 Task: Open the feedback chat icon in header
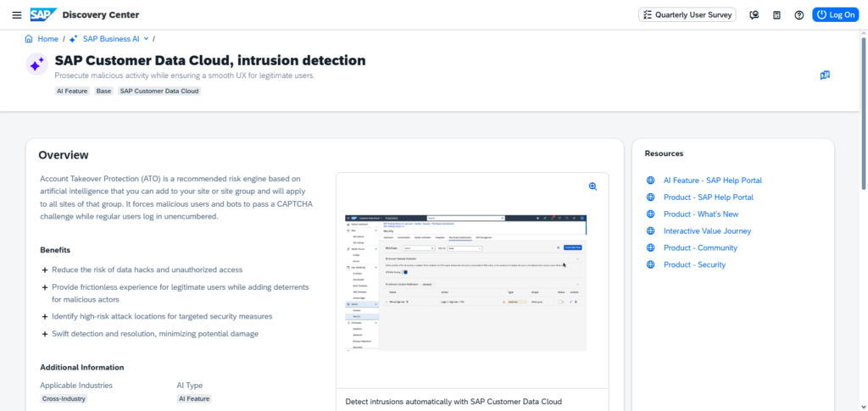tap(754, 15)
